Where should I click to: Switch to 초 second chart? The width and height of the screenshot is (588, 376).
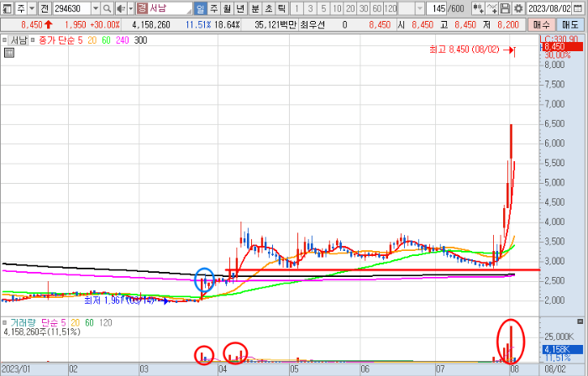click(269, 8)
